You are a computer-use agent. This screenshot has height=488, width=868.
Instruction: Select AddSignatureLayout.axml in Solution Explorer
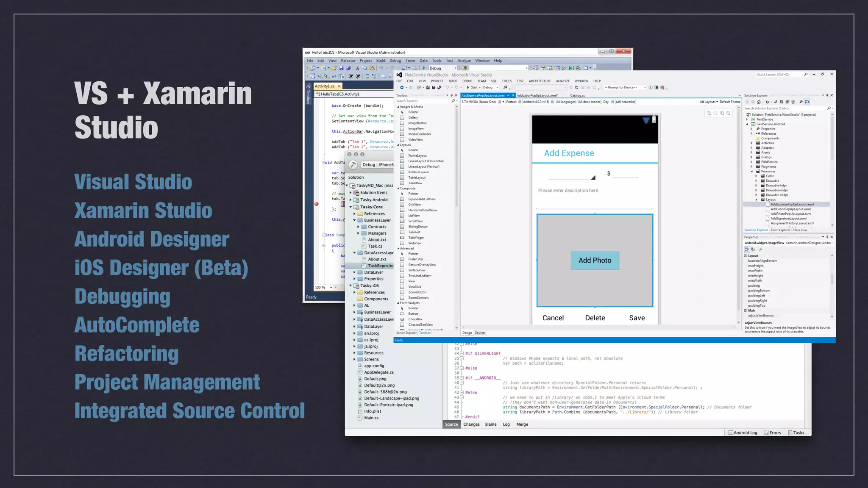pos(788,219)
